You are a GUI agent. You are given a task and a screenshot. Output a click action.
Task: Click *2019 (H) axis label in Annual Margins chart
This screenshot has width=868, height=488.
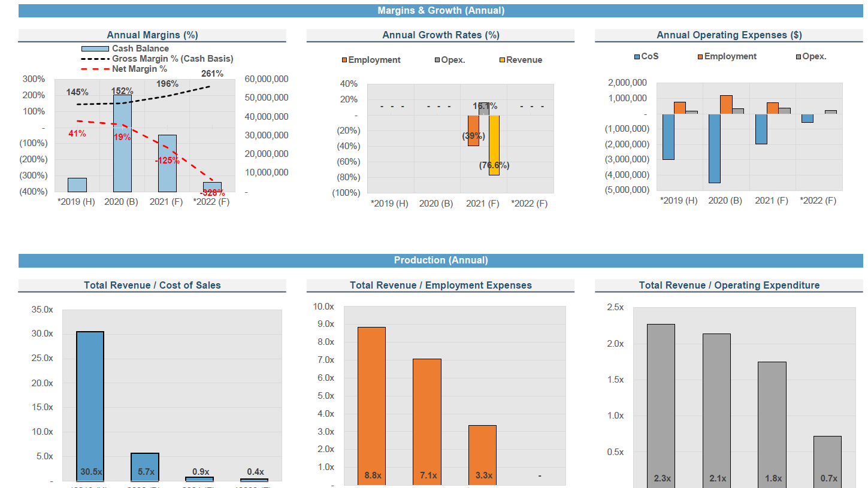[76, 202]
